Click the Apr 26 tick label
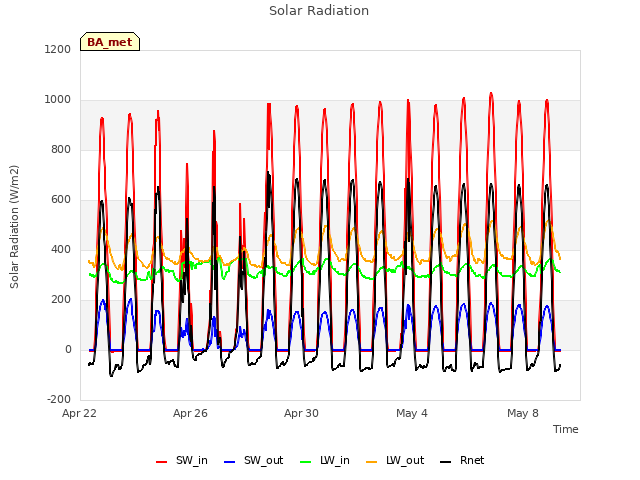This screenshot has width=640, height=480. pos(190,413)
